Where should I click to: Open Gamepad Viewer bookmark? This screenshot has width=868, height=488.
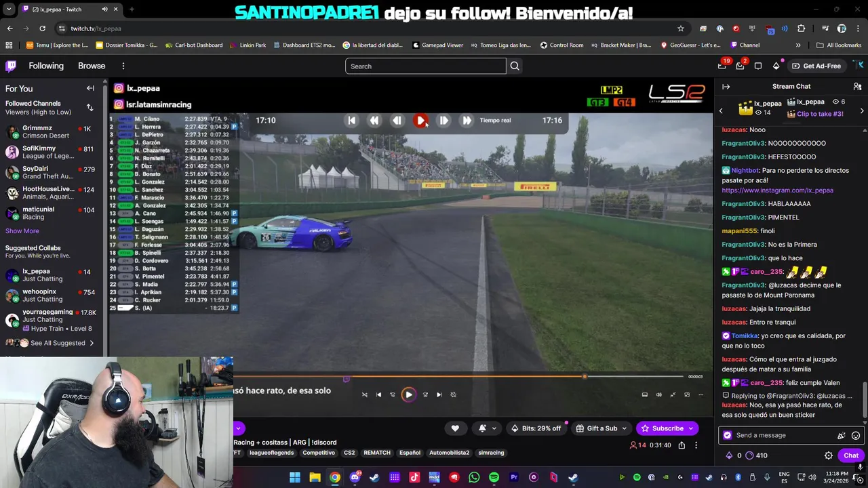point(437,45)
